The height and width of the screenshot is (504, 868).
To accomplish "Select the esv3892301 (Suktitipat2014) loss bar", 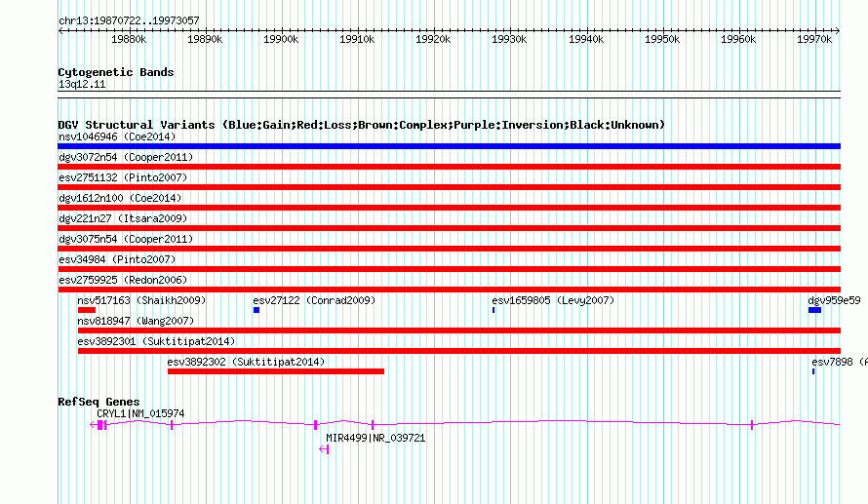I will pyautogui.click(x=459, y=351).
